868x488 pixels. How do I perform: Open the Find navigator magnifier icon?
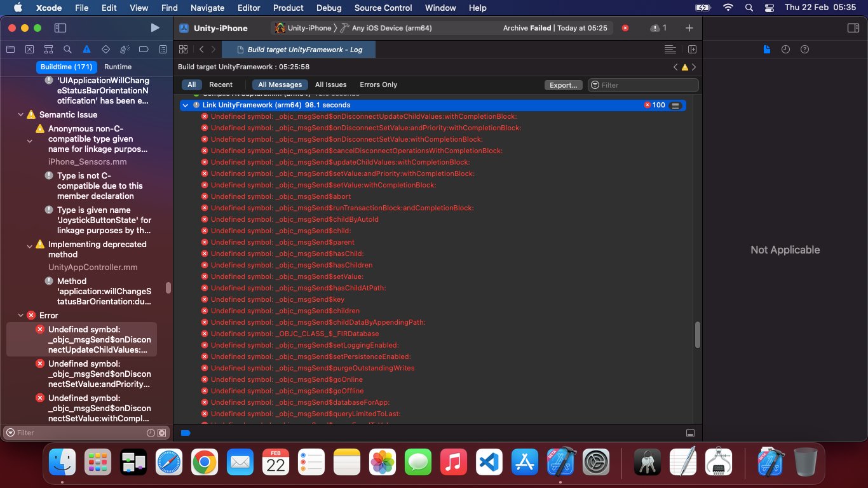[67, 49]
